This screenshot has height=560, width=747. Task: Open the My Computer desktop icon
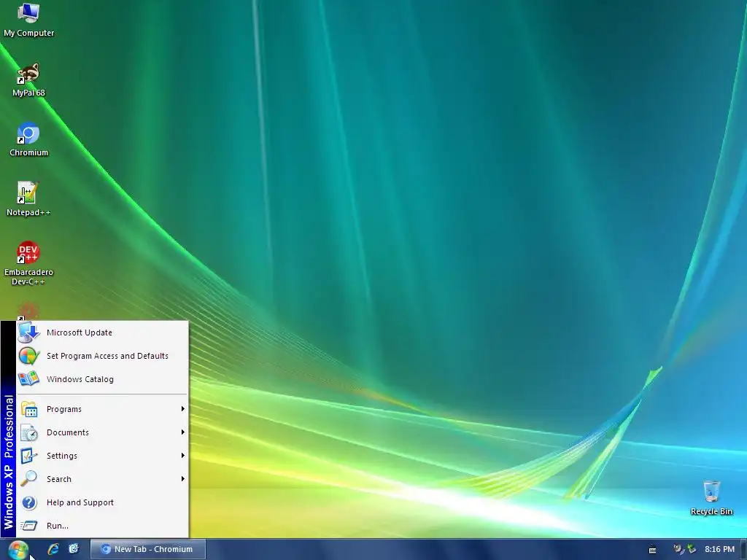point(28,20)
